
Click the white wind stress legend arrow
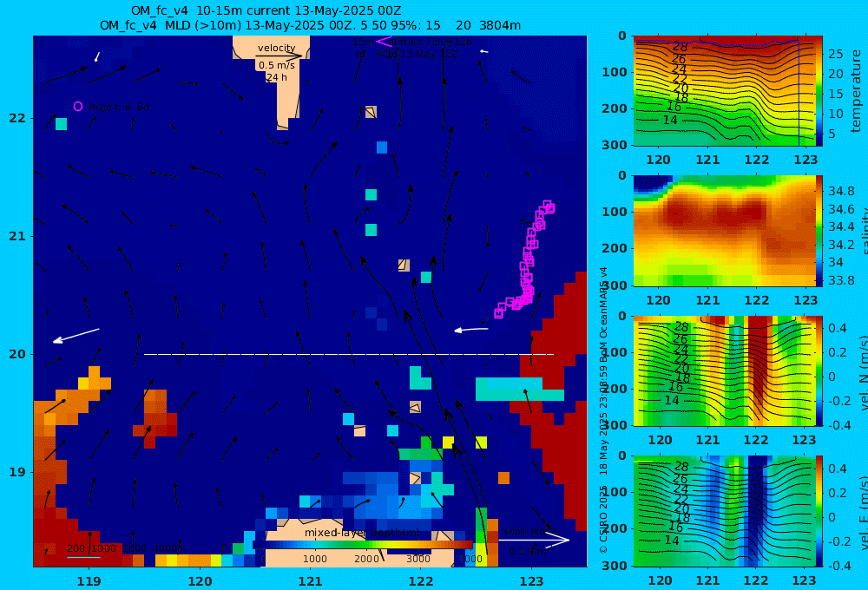tap(534, 540)
